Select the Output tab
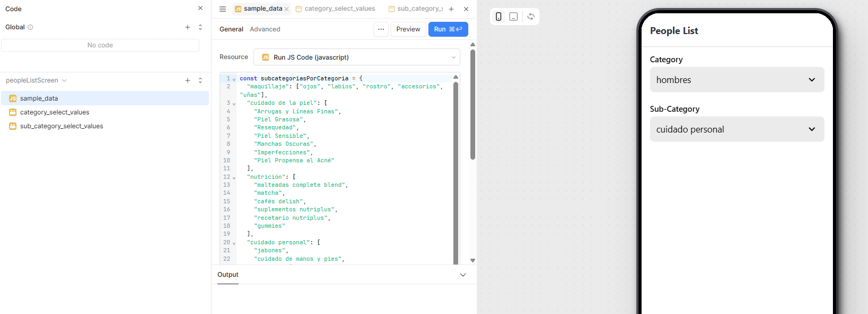This screenshot has width=868, height=314. [x=227, y=275]
